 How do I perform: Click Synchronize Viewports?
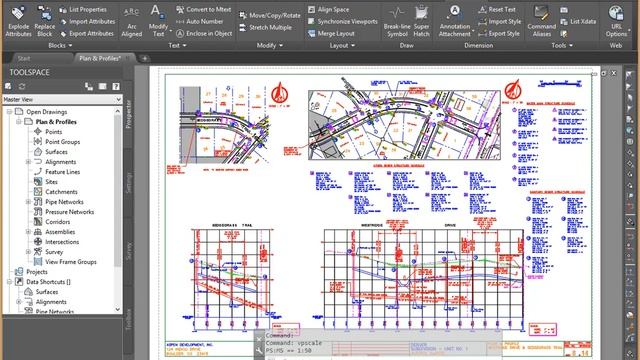[342, 22]
